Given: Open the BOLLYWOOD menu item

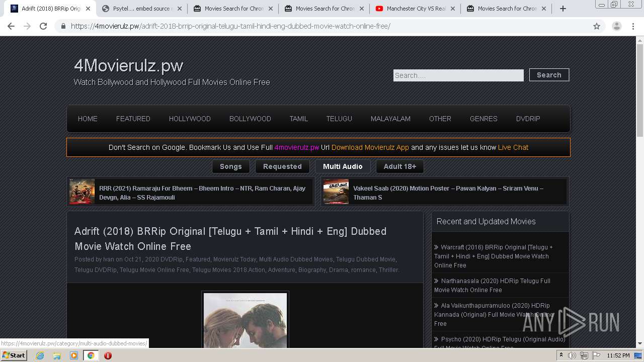Looking at the screenshot, I should tap(250, 119).
